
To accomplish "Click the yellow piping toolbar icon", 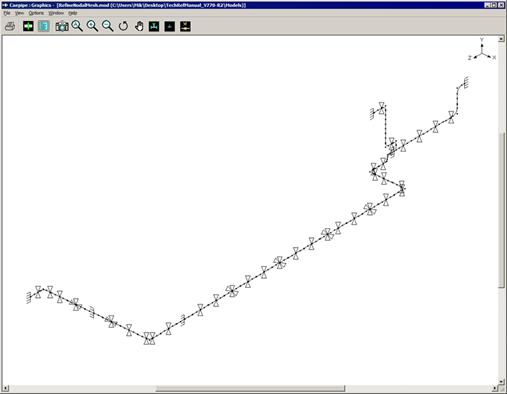I will (x=185, y=26).
